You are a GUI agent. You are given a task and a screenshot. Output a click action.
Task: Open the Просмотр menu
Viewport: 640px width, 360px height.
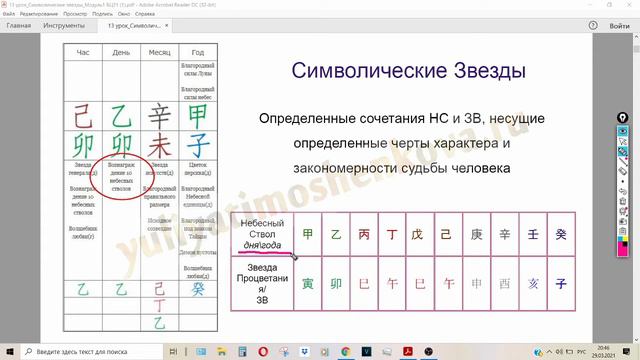[75, 14]
